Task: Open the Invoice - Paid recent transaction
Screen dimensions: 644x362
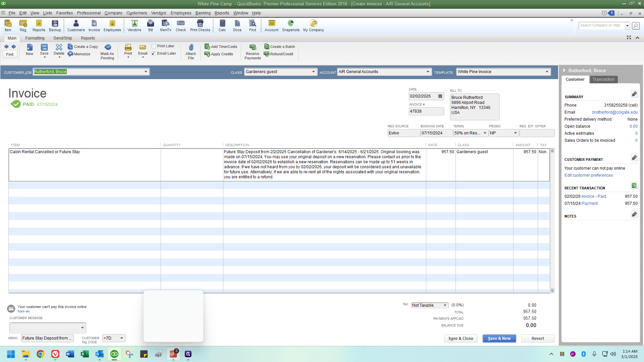Action: coord(594,196)
